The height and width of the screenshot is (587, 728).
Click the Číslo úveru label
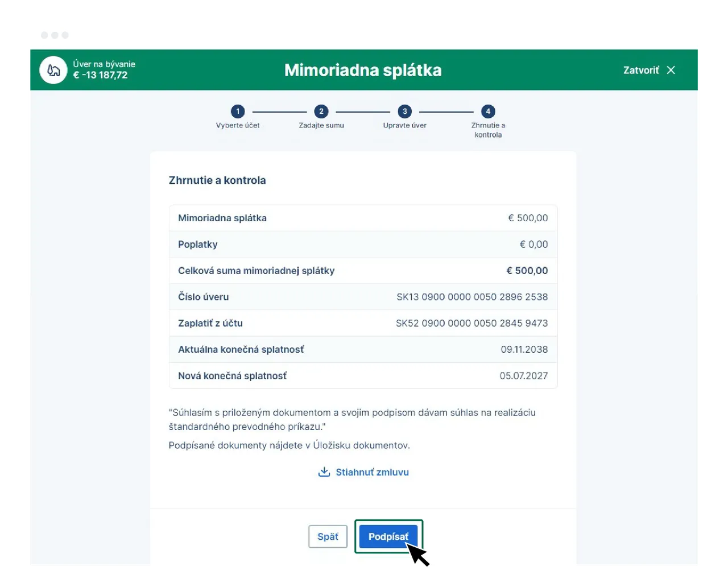[x=204, y=297]
